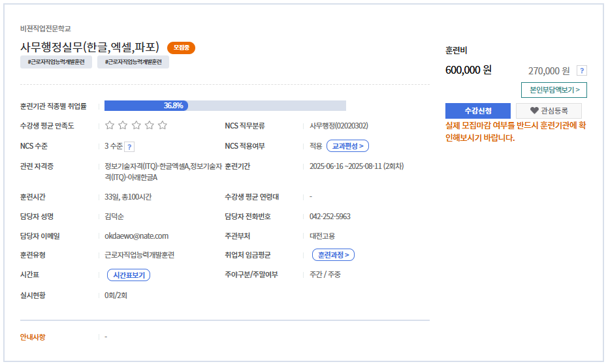The image size is (608, 364).
Task: Click the 3 수준 level value
Action: tap(113, 146)
